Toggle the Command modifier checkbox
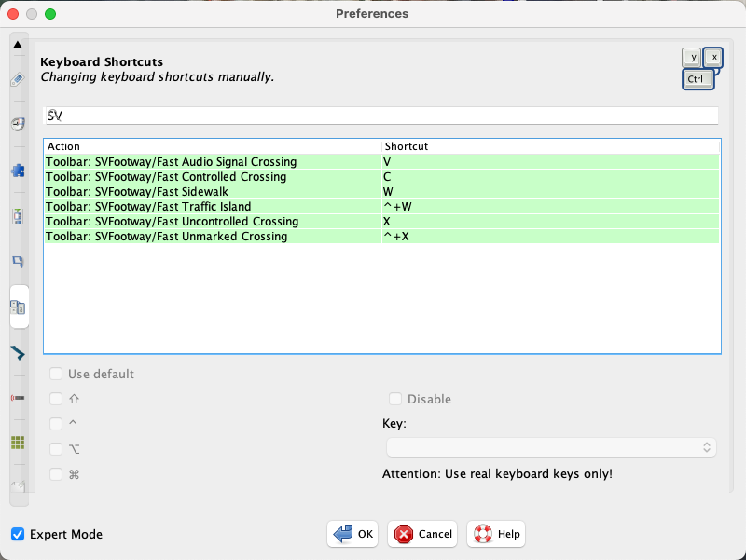 (56, 473)
